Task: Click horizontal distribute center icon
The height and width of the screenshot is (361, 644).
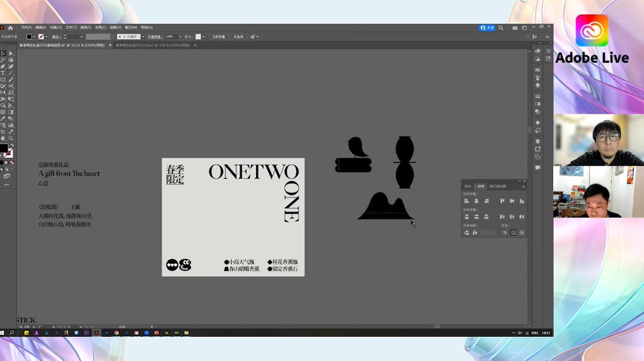Action: 512,217
